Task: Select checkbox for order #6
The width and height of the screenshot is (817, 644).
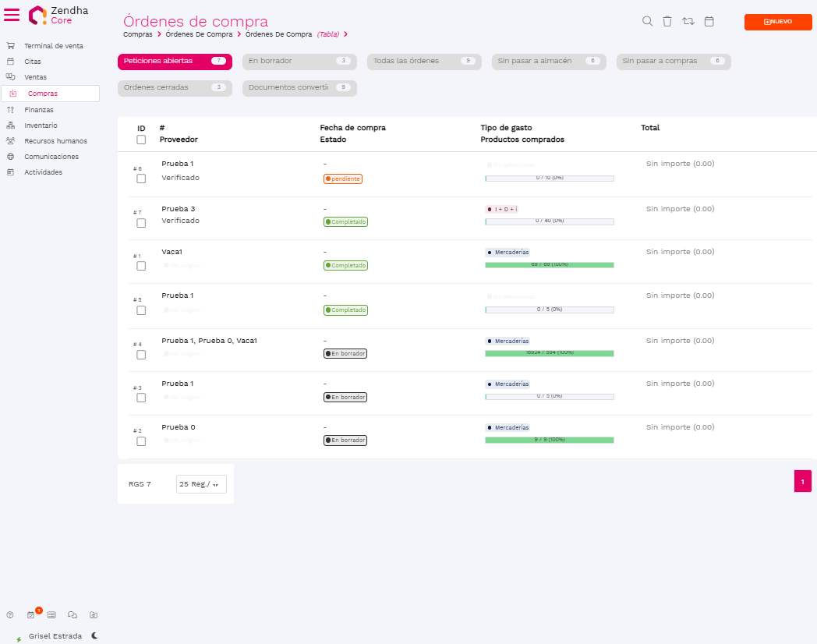Action: [141, 179]
